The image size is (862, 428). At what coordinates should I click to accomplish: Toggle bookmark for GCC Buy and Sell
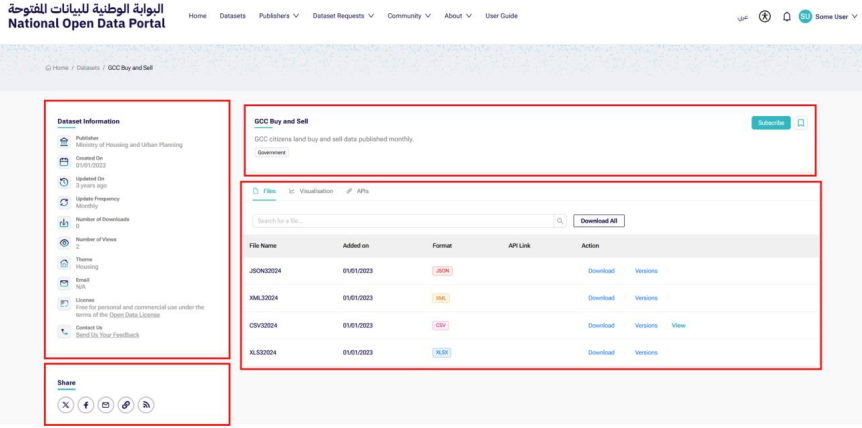(x=801, y=123)
